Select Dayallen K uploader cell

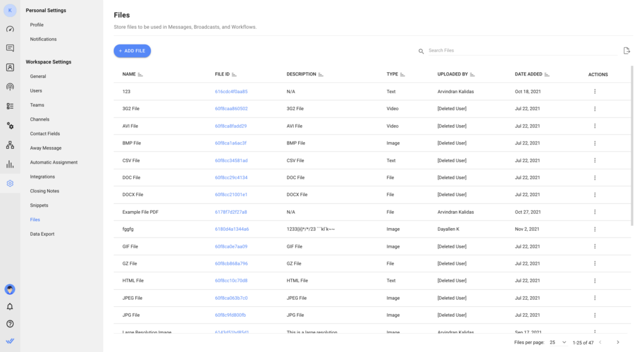[448, 229]
